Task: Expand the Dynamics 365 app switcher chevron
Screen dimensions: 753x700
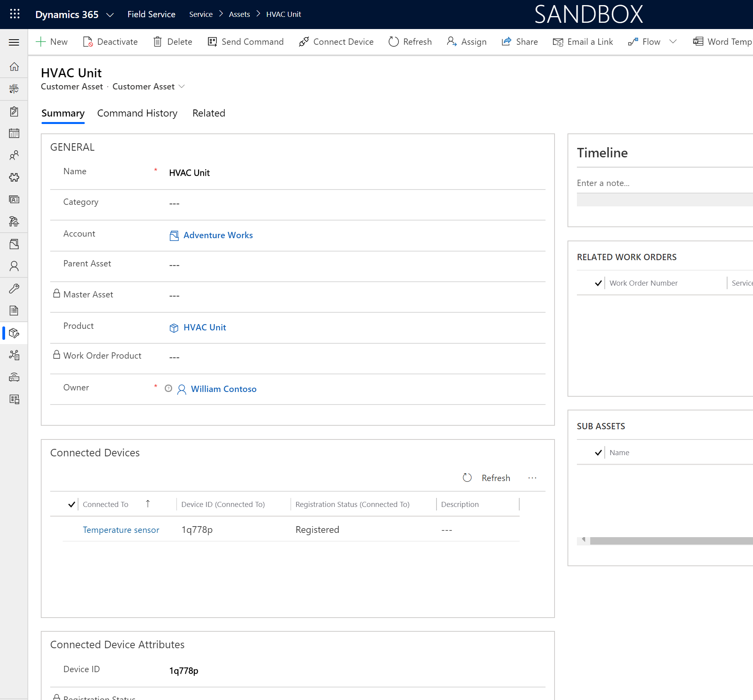Action: point(110,15)
